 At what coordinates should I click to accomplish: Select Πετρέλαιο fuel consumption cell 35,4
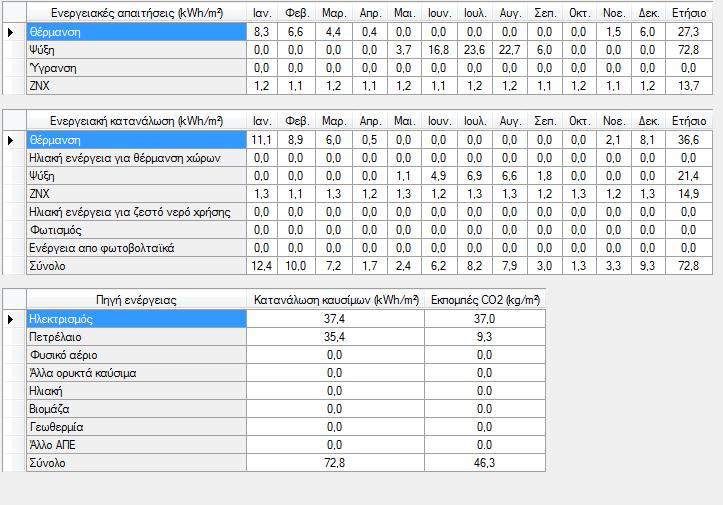[336, 337]
